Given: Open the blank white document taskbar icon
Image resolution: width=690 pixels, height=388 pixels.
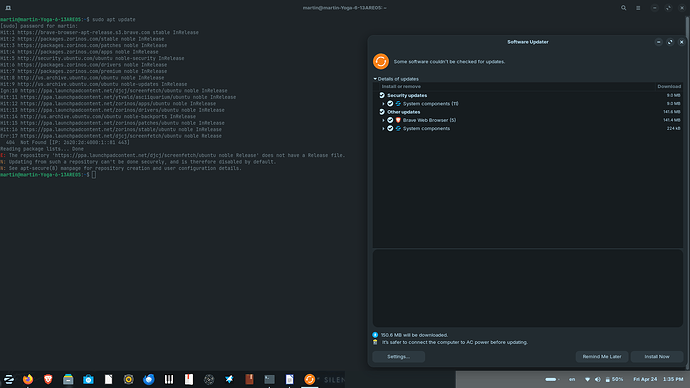Looking at the screenshot, I should [x=108, y=379].
